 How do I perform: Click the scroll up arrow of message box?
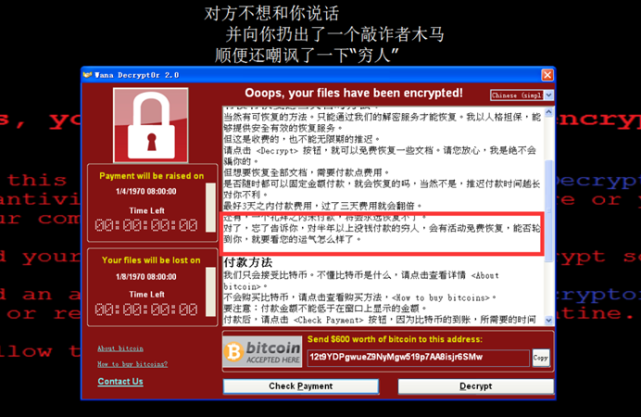[549, 112]
